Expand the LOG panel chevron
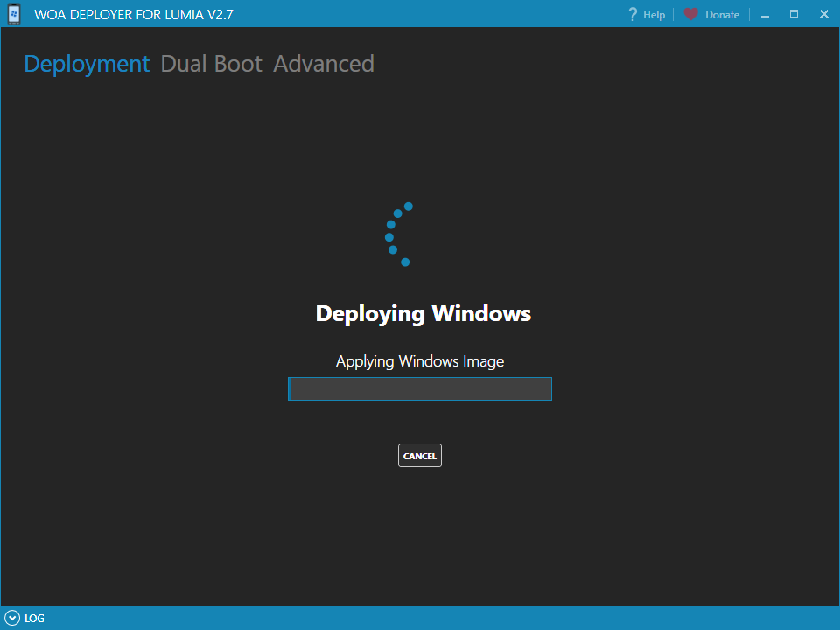The height and width of the screenshot is (630, 840). (11, 618)
